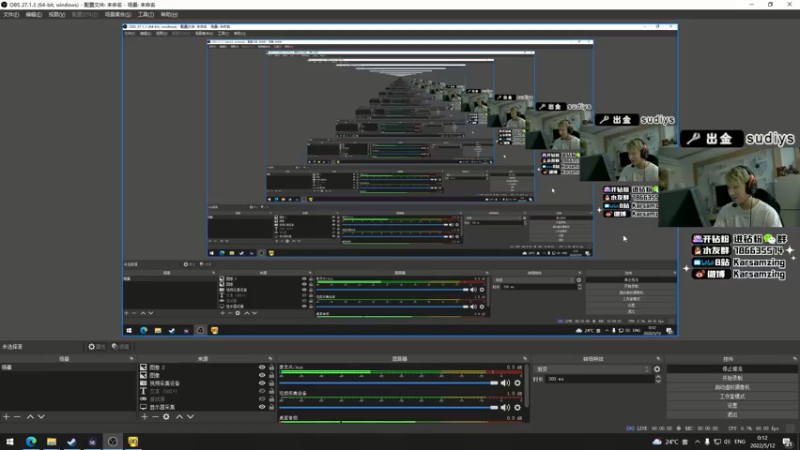800x450 pixels.
Task: Open the transition type dropdown
Action: pyautogui.click(x=592, y=369)
